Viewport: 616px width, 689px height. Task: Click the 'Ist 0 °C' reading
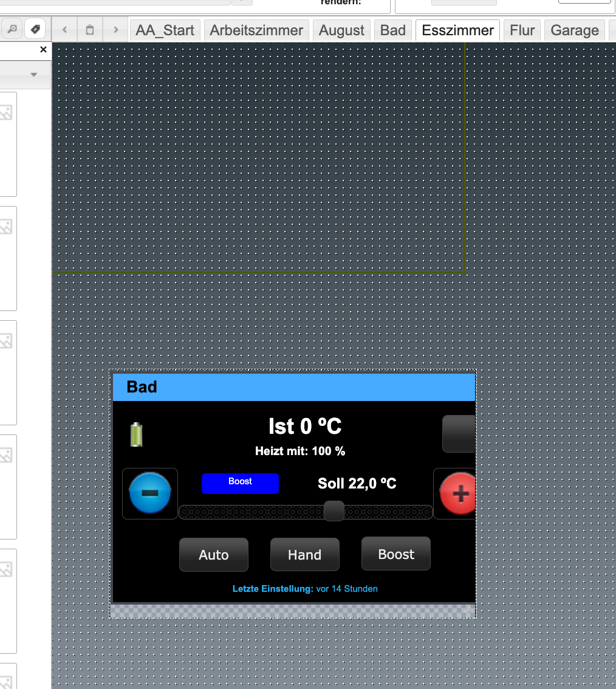tap(305, 427)
